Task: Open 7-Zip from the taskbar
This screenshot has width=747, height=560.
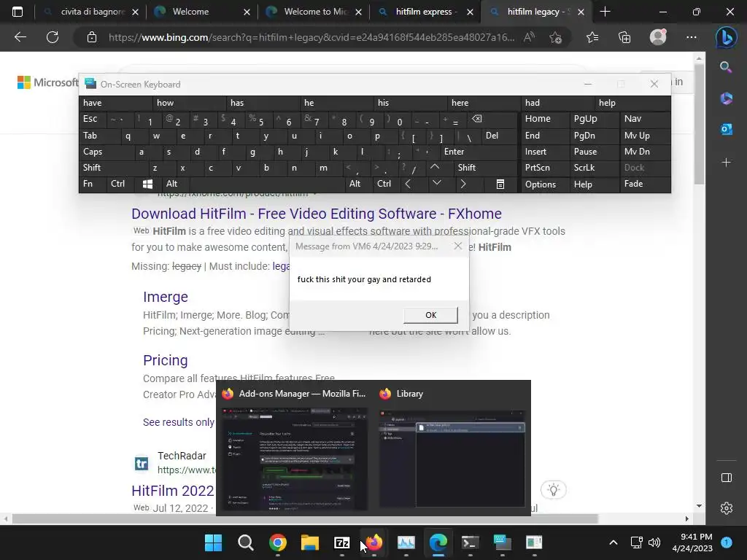Action: [342, 542]
